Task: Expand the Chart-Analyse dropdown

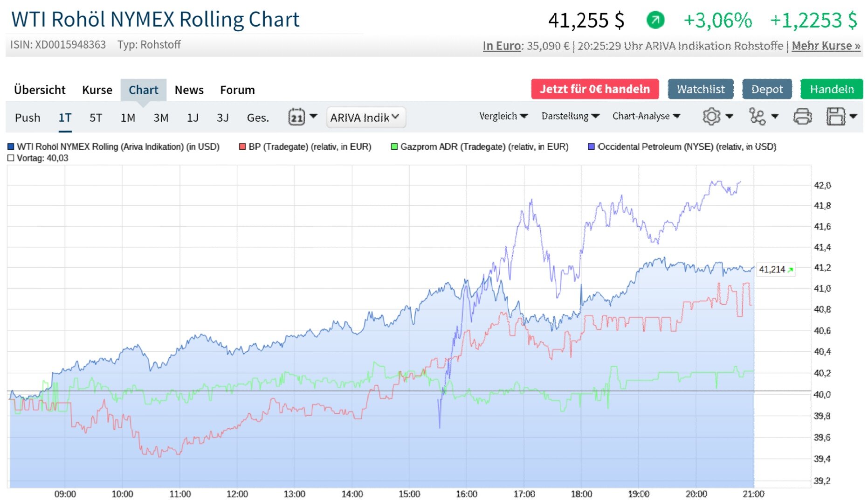Action: tap(646, 116)
